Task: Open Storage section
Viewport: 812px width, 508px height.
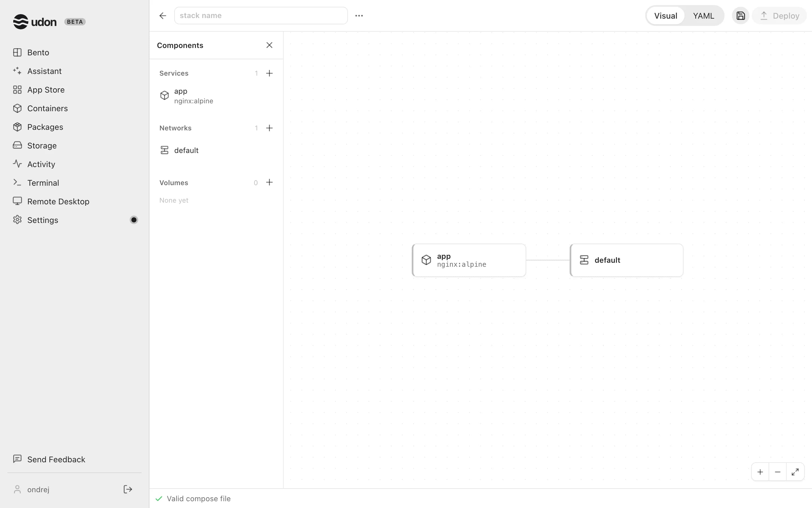Action: 74,145
